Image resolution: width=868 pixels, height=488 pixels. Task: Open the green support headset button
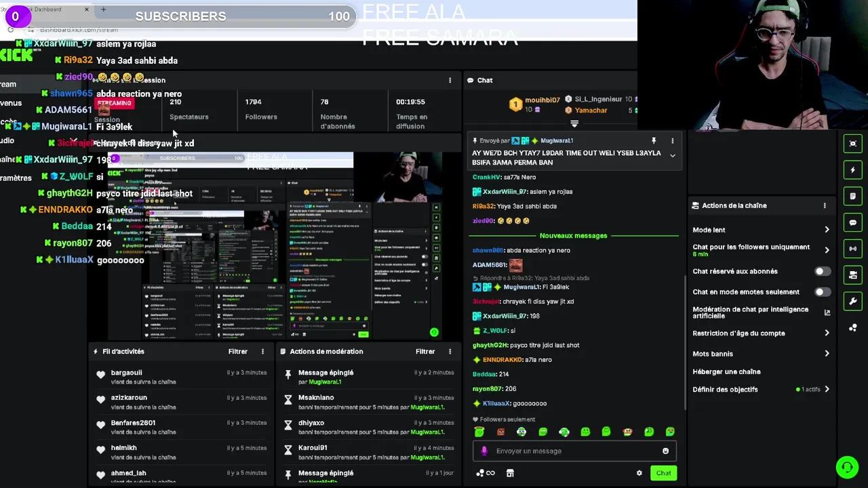pos(846,467)
